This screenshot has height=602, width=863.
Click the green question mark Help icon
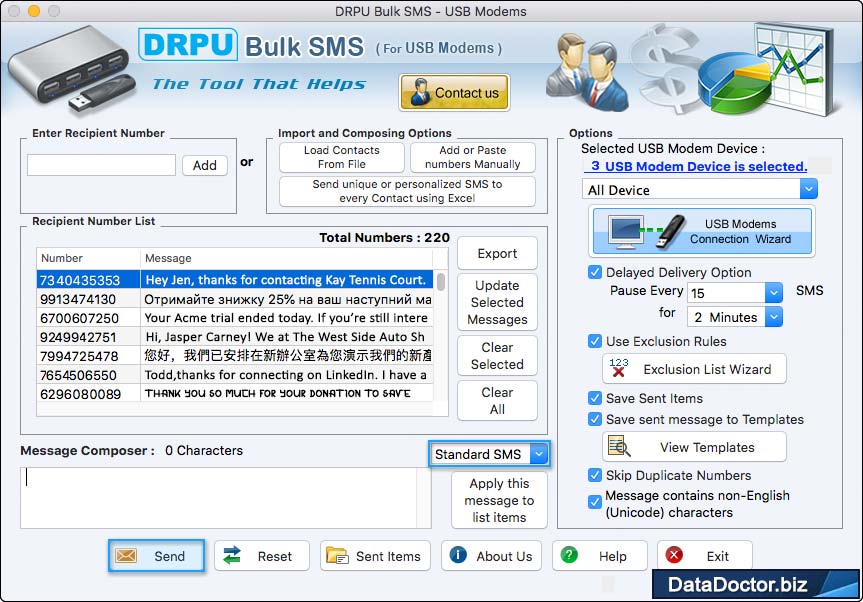[569, 555]
